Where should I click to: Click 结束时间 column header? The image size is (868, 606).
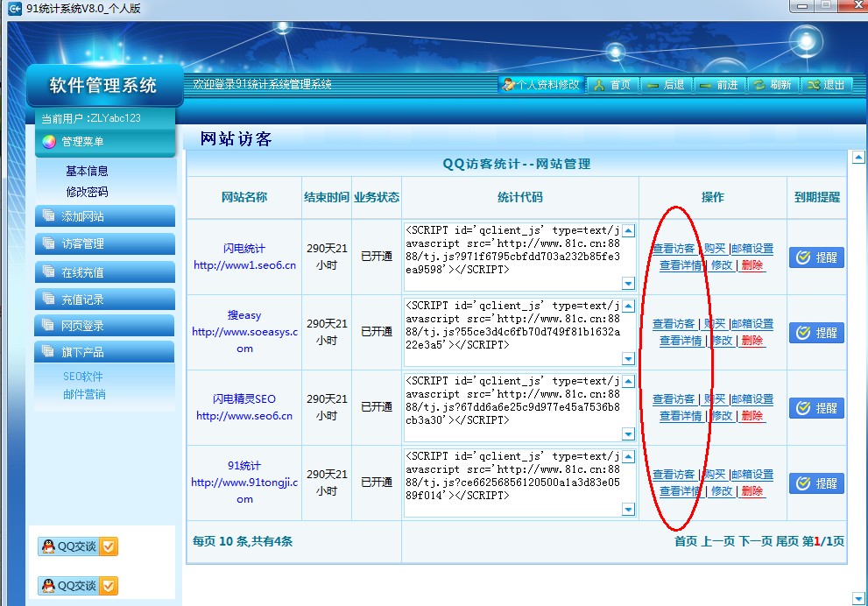pyautogui.click(x=327, y=197)
